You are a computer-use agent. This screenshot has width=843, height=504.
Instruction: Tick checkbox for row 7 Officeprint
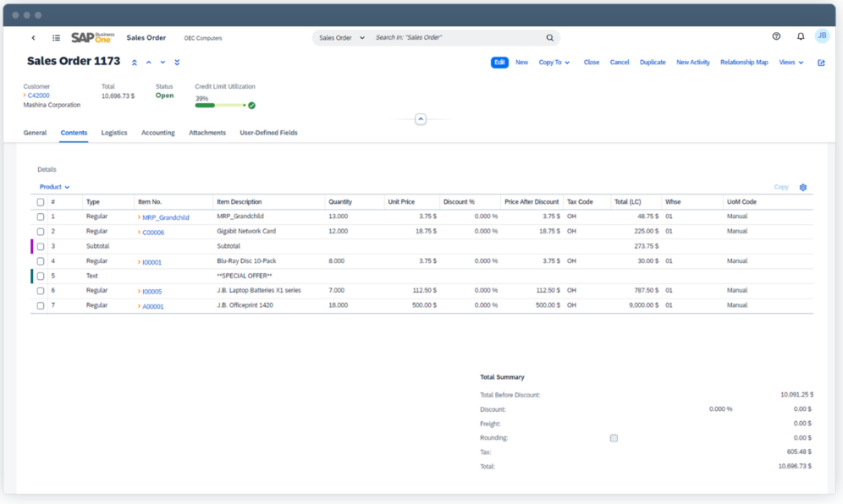(x=41, y=305)
